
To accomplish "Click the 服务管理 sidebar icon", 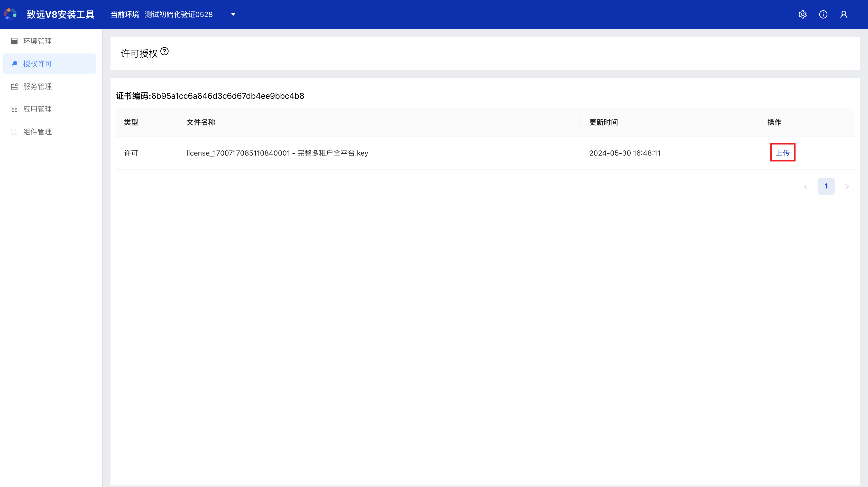I will point(14,86).
